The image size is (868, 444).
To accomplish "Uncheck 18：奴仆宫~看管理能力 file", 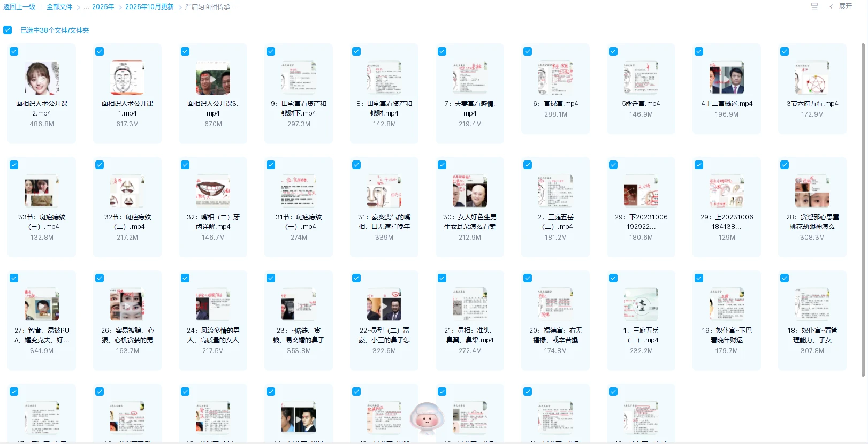I will pyautogui.click(x=785, y=278).
